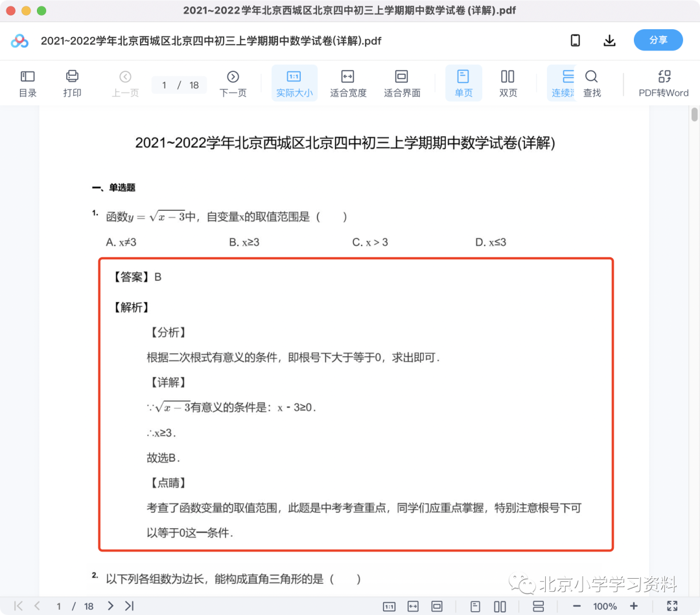Click the vertical scrollbar thumb
This screenshot has width=700, height=615.
[694, 114]
